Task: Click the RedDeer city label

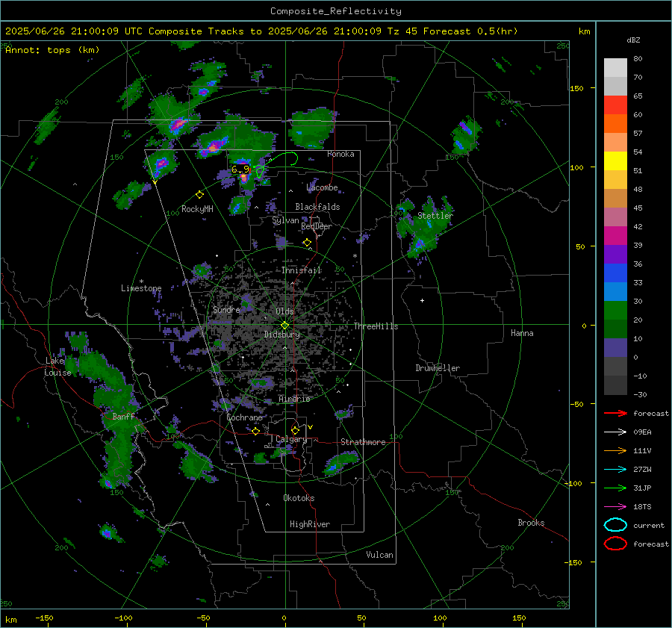Action: (x=317, y=226)
